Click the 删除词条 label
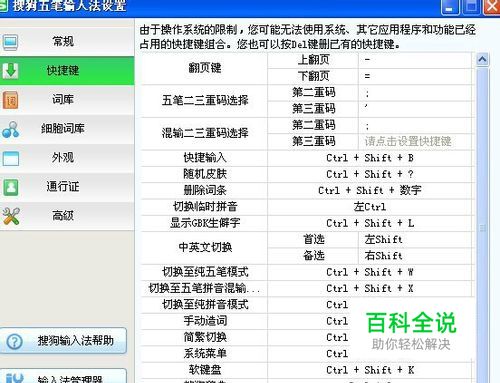 pos(205,190)
